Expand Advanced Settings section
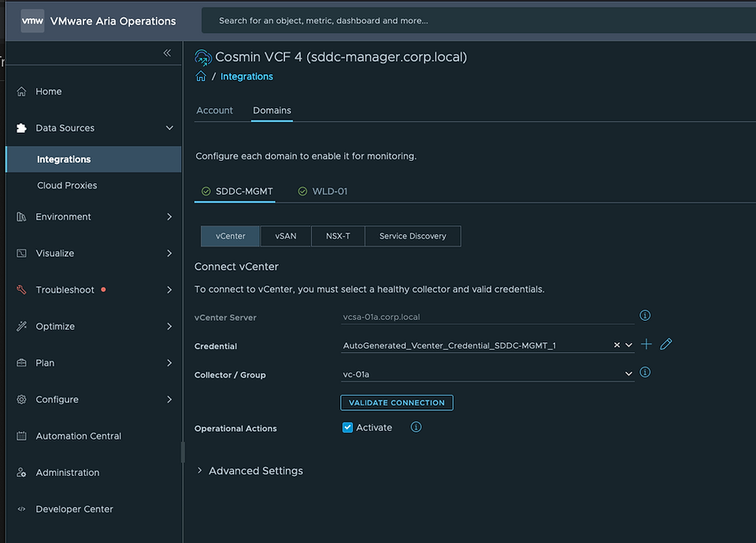This screenshot has height=543, width=756. point(249,470)
